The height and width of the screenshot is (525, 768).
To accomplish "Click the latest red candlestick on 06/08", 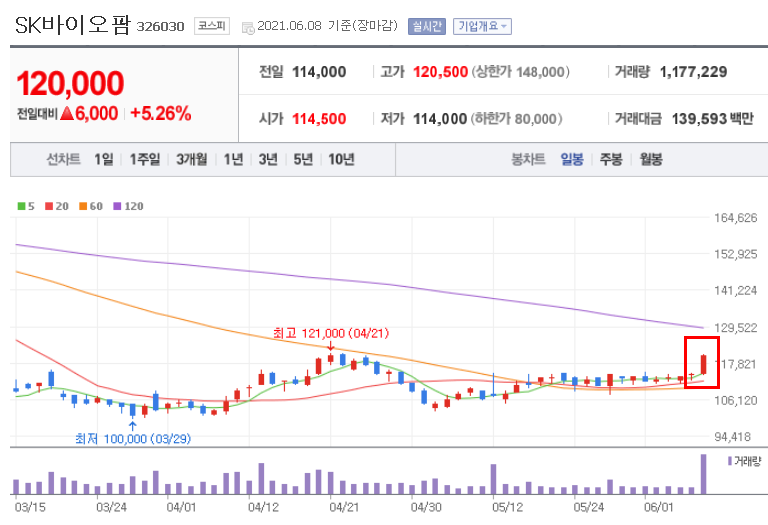I will click(704, 364).
